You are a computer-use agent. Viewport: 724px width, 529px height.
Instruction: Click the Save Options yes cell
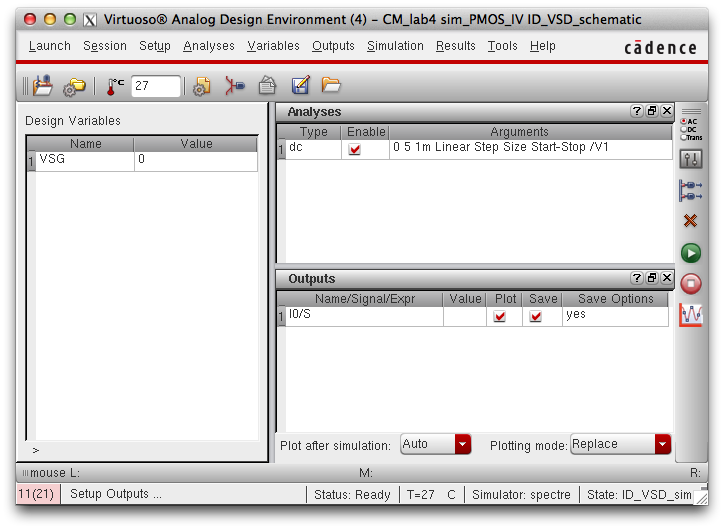615,316
